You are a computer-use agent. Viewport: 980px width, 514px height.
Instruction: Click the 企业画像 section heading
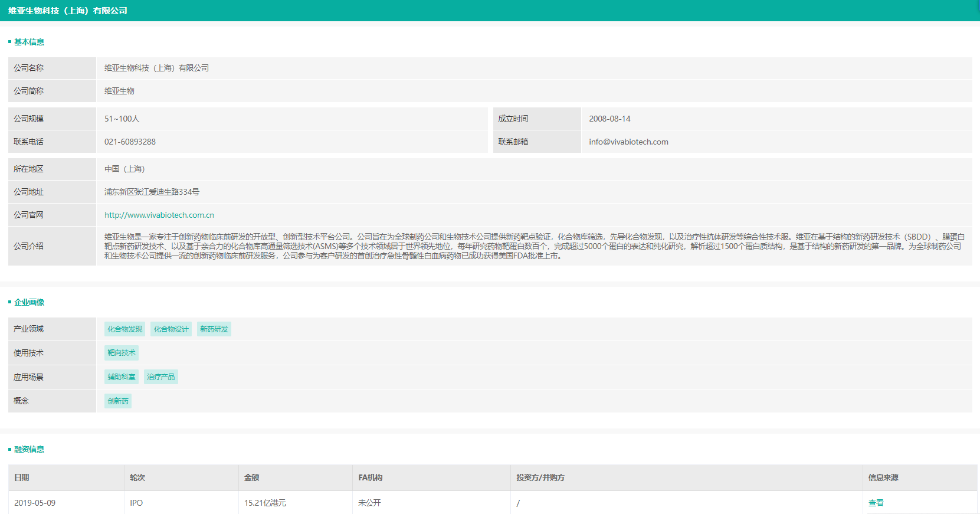29,302
